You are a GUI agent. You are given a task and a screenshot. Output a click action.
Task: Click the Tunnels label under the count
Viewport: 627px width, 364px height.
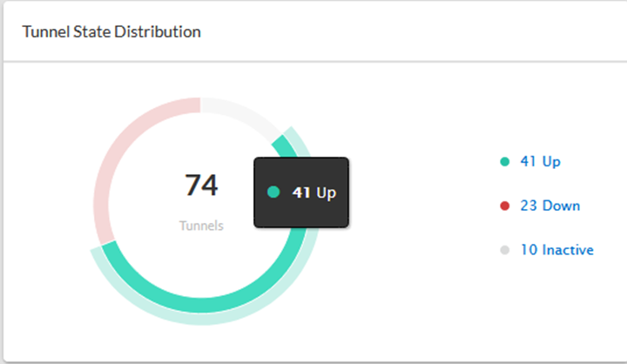pyautogui.click(x=201, y=226)
